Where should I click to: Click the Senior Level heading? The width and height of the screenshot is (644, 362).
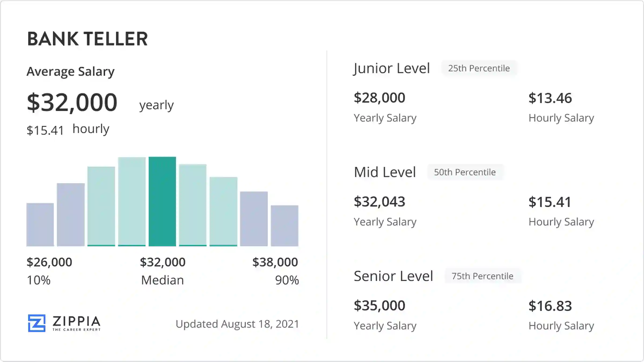tap(393, 276)
